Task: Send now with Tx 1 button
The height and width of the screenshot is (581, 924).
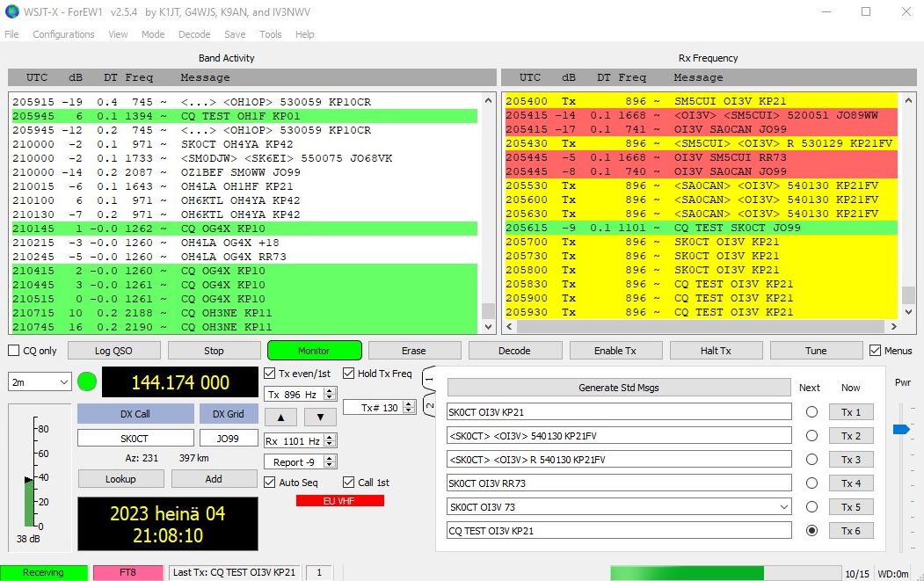Action: (x=851, y=412)
